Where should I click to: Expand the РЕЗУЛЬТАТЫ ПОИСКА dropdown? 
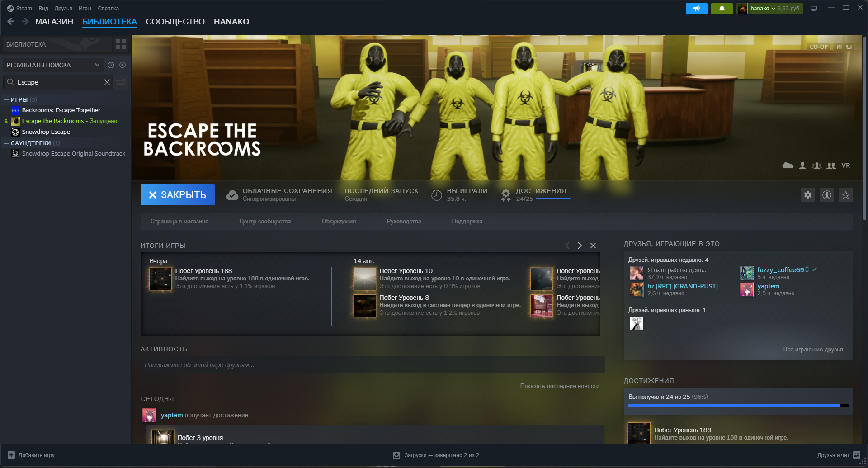coord(53,65)
